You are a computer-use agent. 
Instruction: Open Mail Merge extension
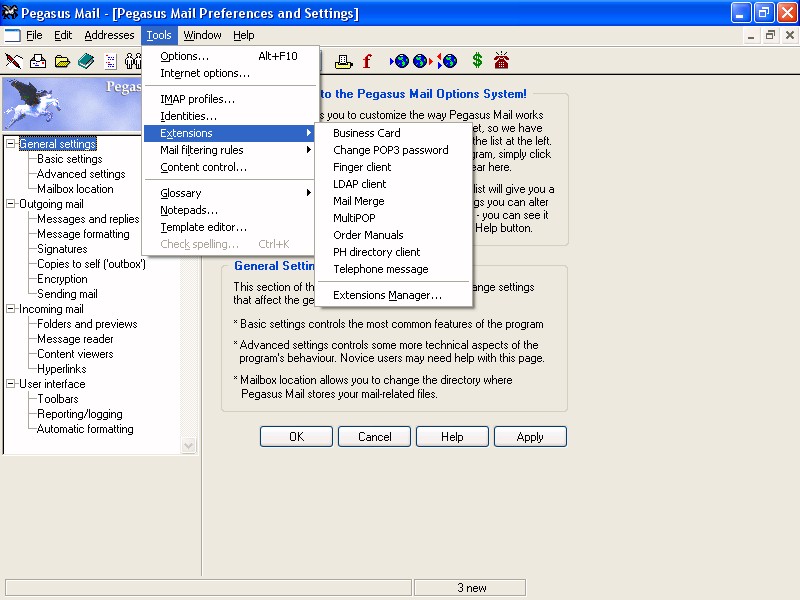393,201
